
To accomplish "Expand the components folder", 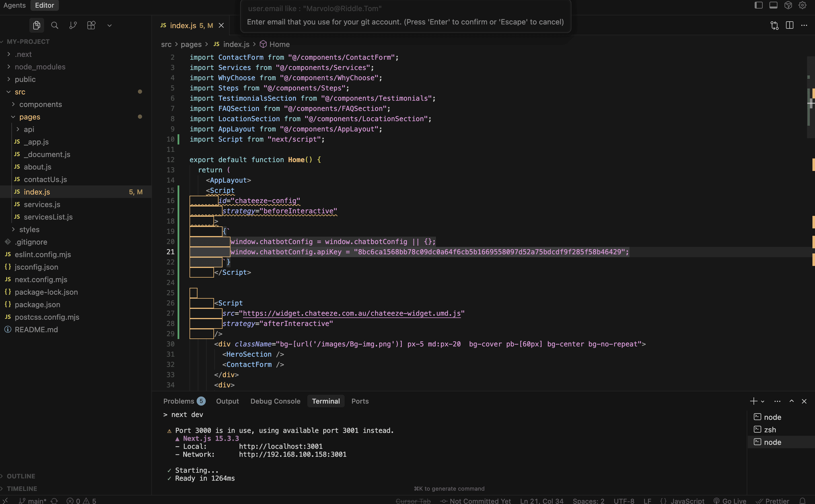I will tap(40, 104).
